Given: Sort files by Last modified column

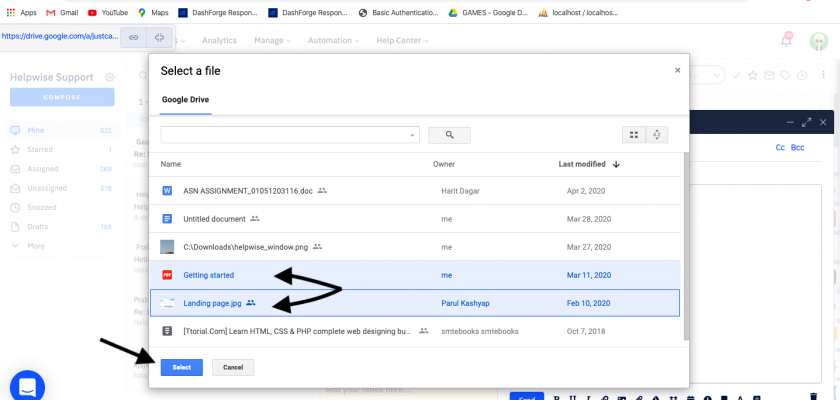Looking at the screenshot, I should pyautogui.click(x=582, y=164).
